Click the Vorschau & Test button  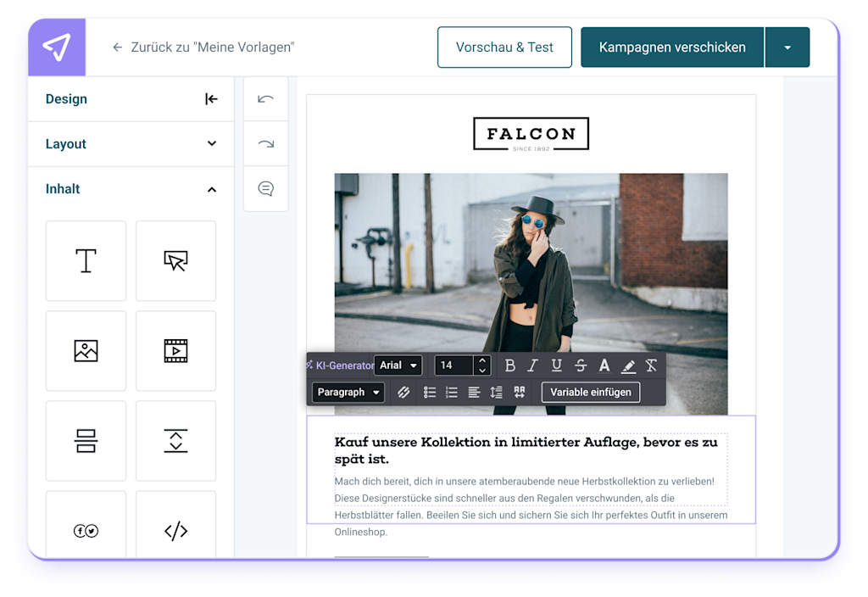(504, 47)
